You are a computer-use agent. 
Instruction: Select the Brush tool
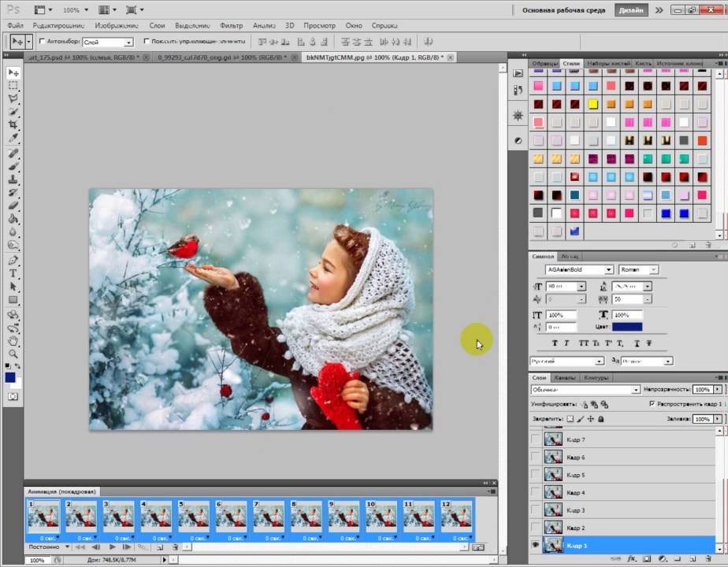pos(13,166)
